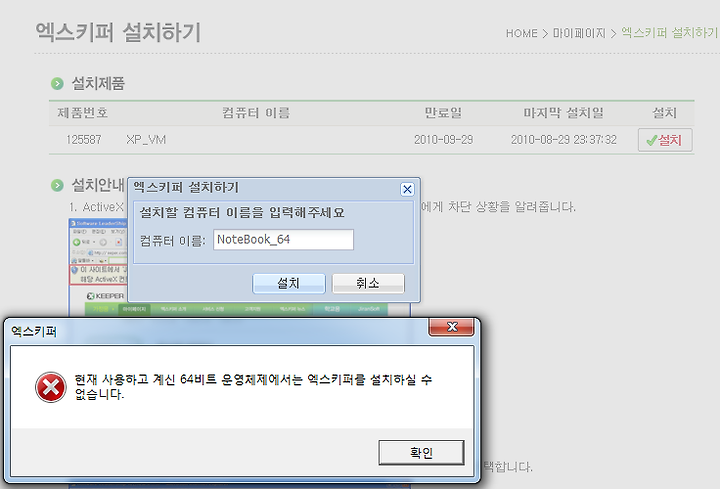Click the 엑스키퍼 설치하기 breadcrumb
The height and width of the screenshot is (489, 720).
669,33
